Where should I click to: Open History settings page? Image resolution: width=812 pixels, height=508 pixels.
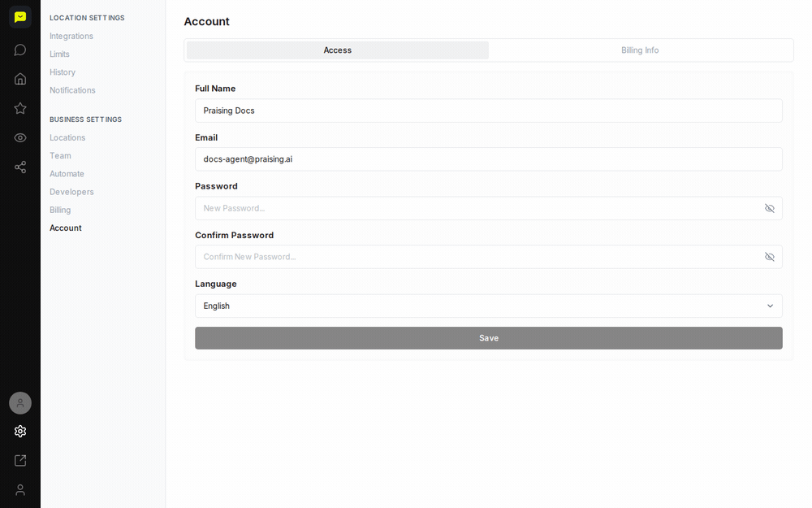click(x=63, y=72)
